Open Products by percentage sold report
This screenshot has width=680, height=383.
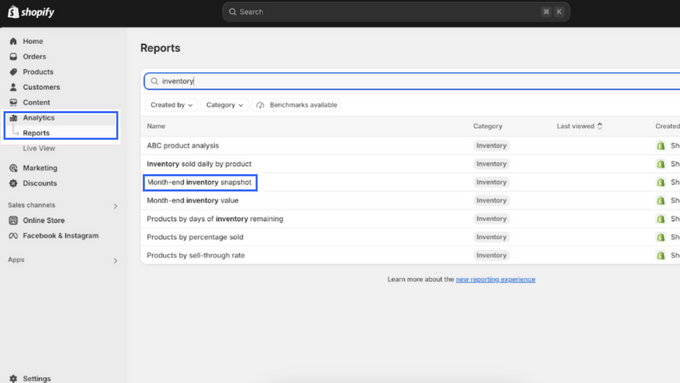coord(195,237)
